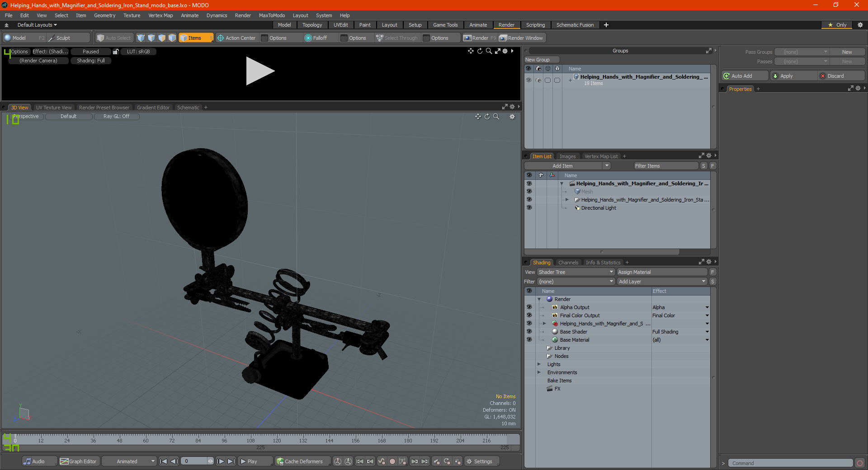This screenshot has height=470, width=868.
Task: Select Polygons selection mode icon
Action: point(162,38)
